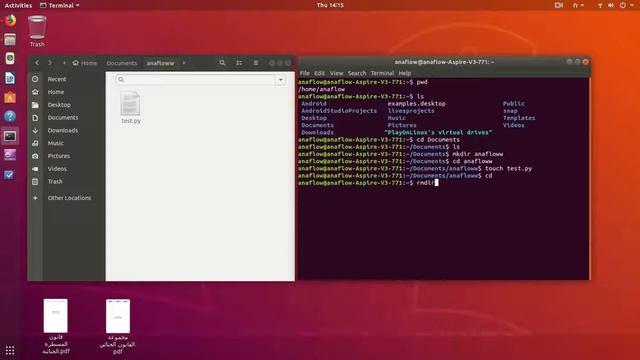Viewport: 640px width, 360px height.
Task: Open the Files hamburger menu
Action: (x=256, y=63)
